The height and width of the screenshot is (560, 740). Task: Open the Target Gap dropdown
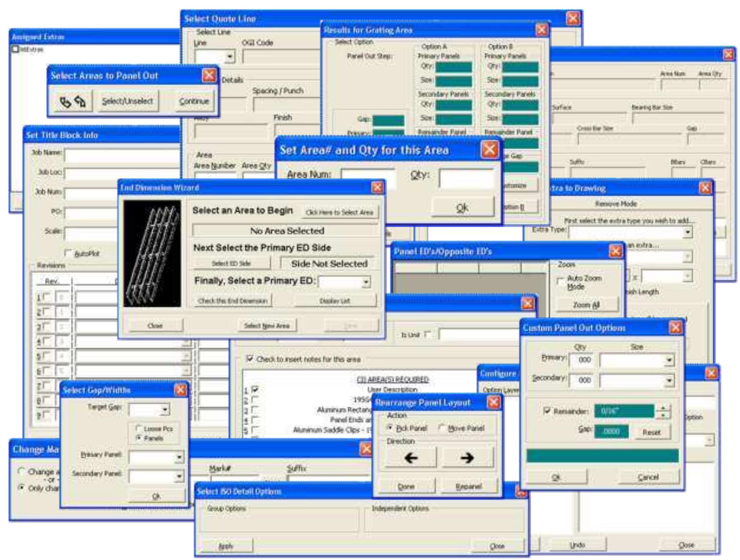pyautogui.click(x=165, y=409)
